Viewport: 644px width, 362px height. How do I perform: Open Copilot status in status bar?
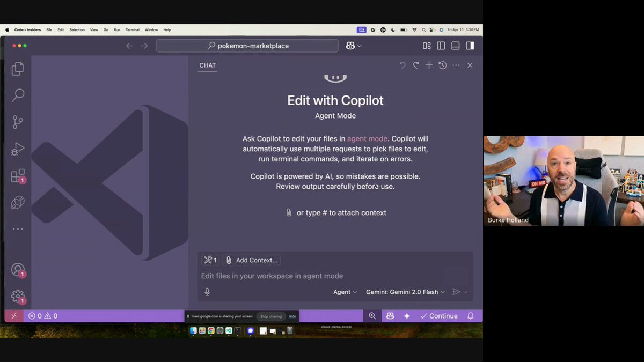point(390,316)
